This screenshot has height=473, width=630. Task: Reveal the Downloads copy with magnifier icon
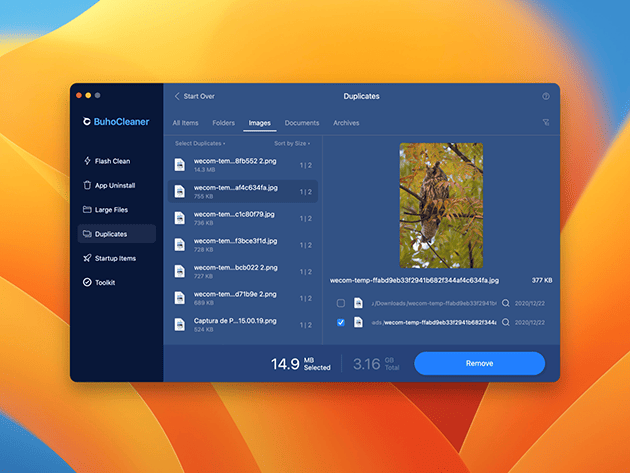point(506,303)
